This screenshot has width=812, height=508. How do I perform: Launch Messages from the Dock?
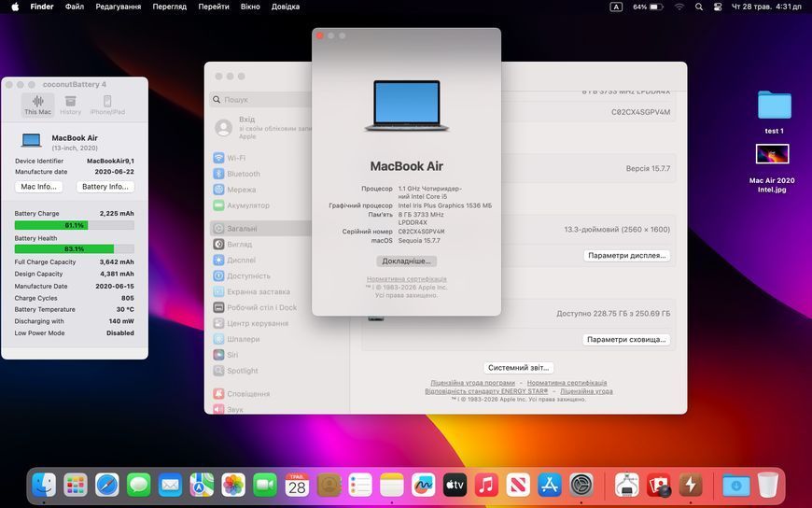click(139, 486)
